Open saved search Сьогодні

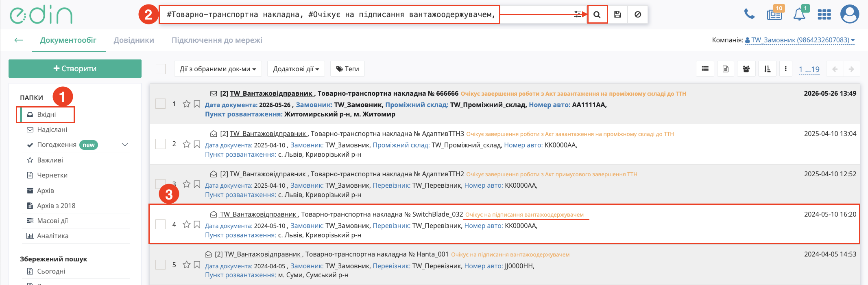tap(51, 271)
